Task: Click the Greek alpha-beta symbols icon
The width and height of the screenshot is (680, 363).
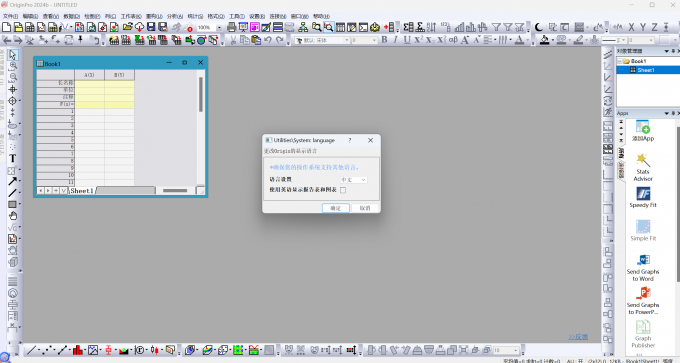Action: [453, 40]
